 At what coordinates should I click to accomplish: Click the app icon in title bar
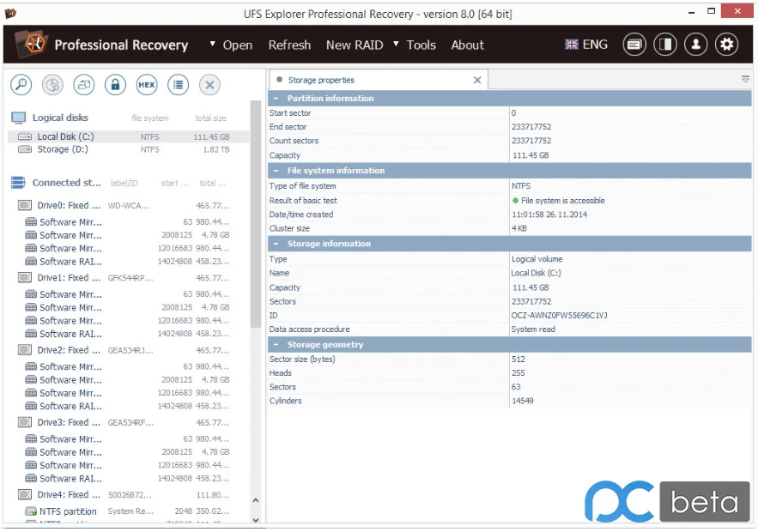click(10, 14)
